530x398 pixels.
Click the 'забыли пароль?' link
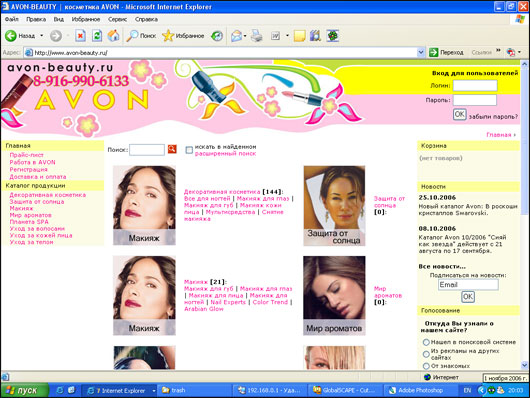coord(493,117)
